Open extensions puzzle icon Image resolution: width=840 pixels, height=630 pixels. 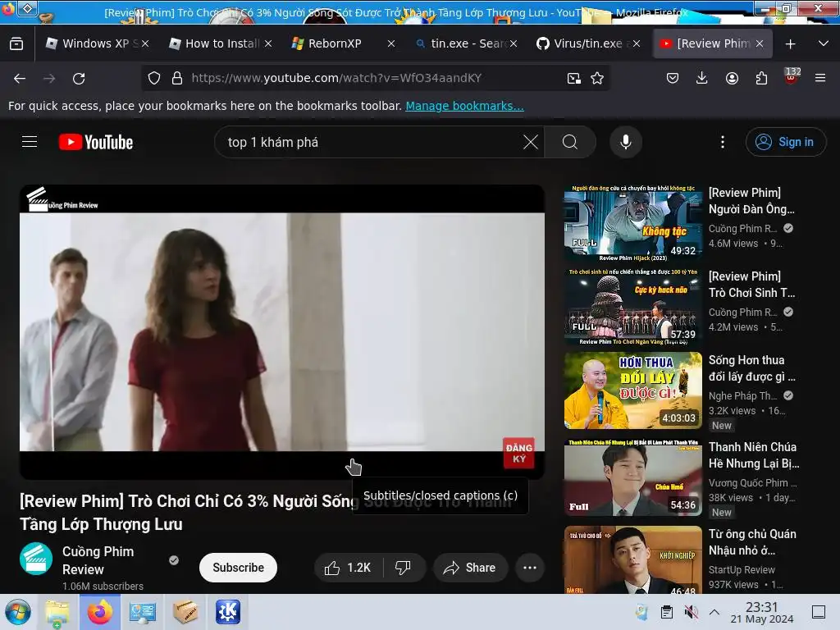click(761, 78)
